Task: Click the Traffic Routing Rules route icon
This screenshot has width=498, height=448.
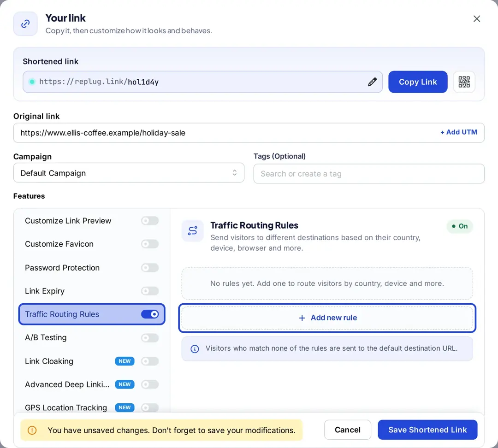Action: (x=192, y=230)
